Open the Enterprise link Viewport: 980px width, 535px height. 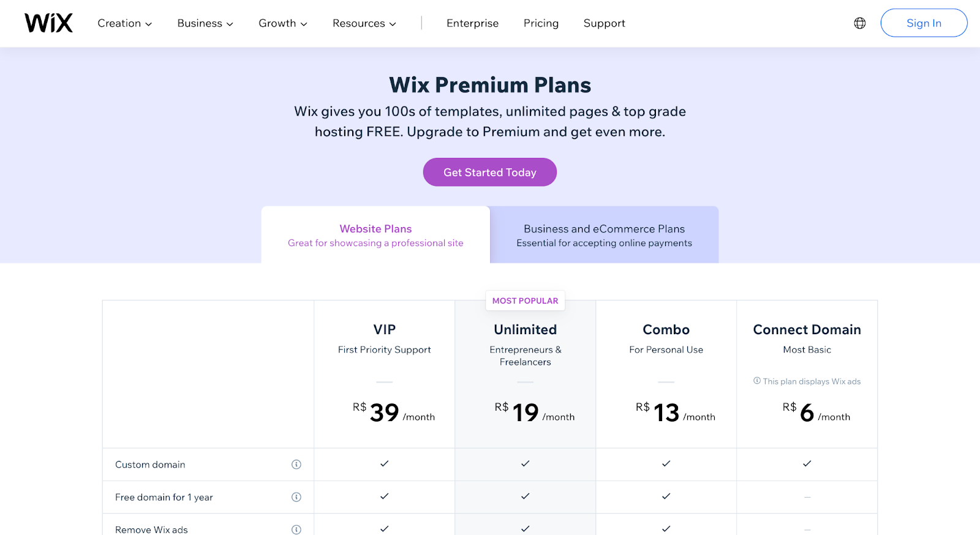coord(472,23)
